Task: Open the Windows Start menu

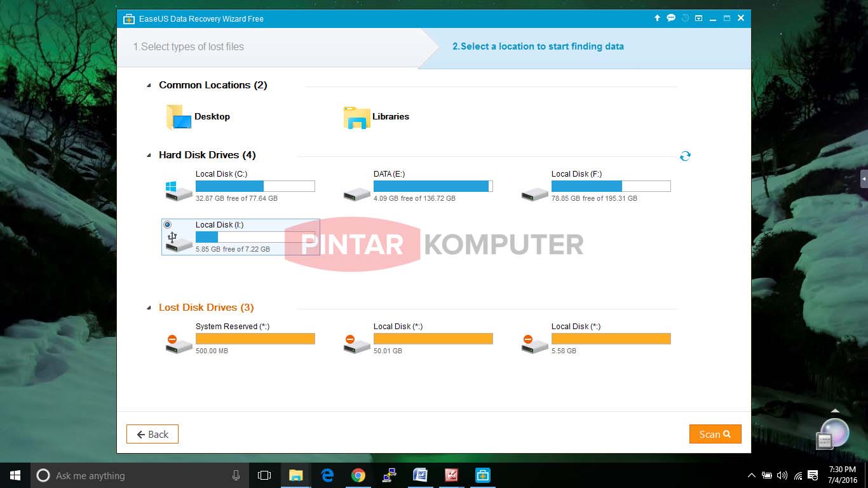Action: (15, 475)
